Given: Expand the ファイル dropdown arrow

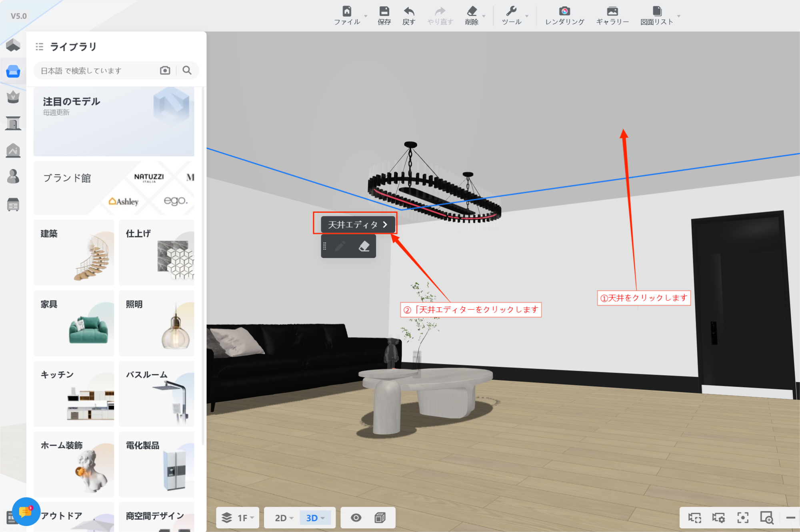Looking at the screenshot, I should [366, 16].
